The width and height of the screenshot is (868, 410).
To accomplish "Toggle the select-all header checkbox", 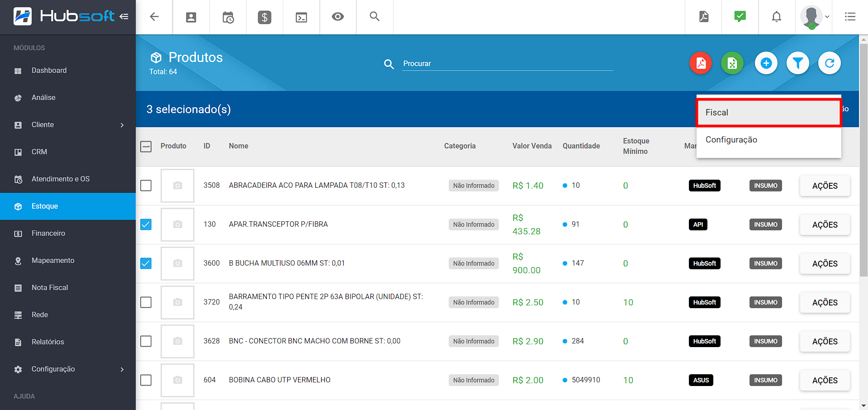I will [146, 146].
